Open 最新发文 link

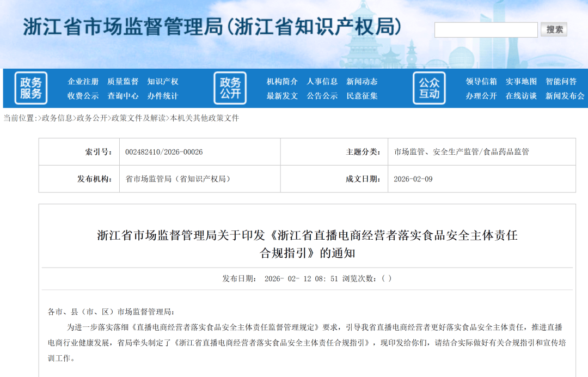point(282,96)
